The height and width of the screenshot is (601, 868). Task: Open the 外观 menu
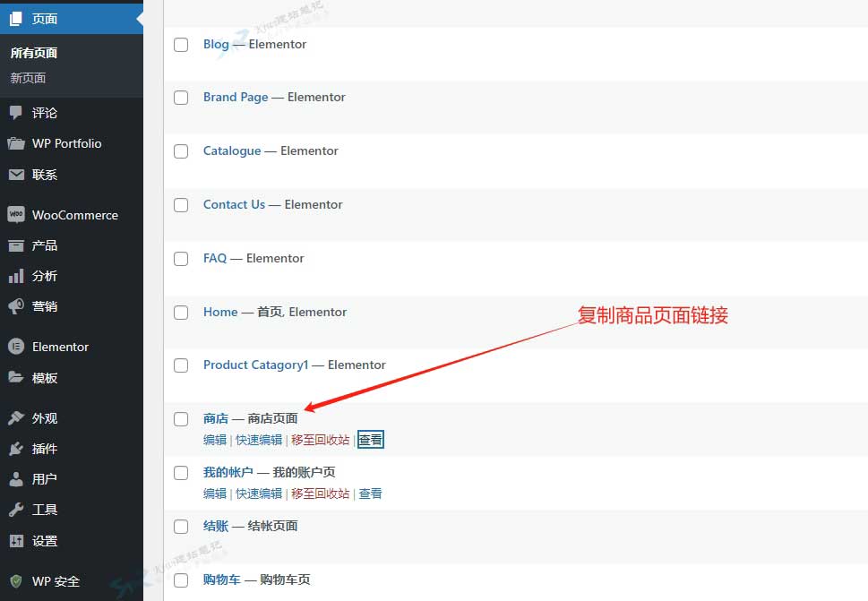tap(44, 418)
